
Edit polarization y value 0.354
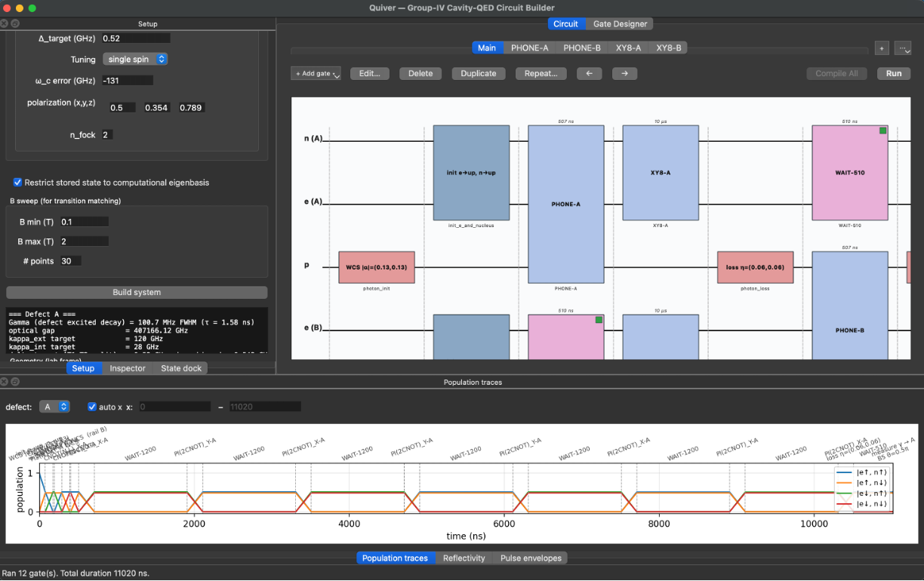[x=156, y=108]
